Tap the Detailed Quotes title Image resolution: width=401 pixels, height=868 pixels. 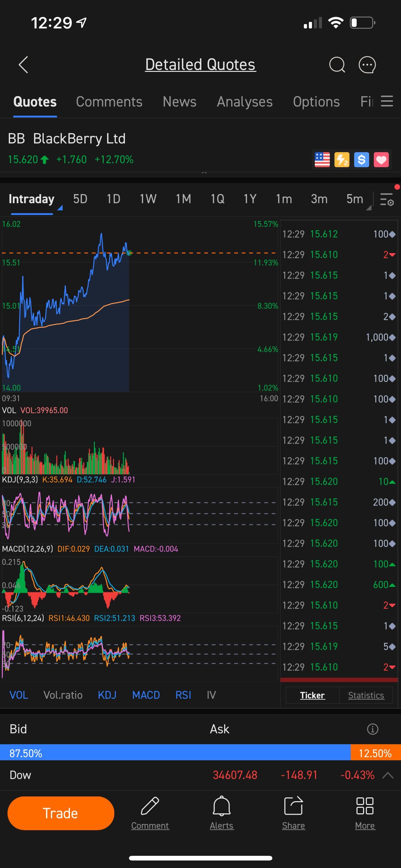click(x=200, y=65)
